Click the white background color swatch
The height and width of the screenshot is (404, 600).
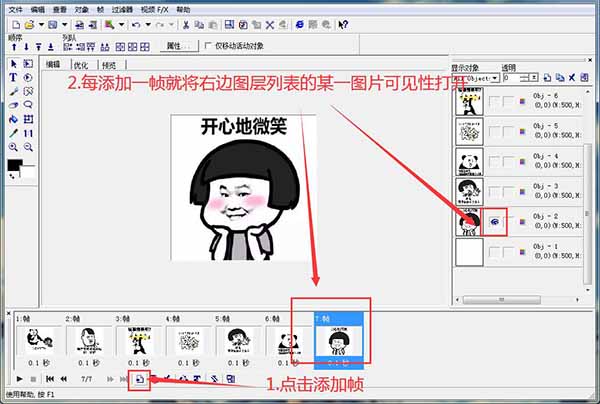29,171
